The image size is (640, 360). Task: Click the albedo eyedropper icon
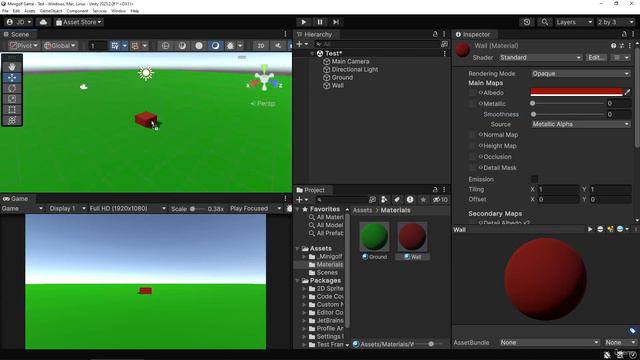point(628,93)
